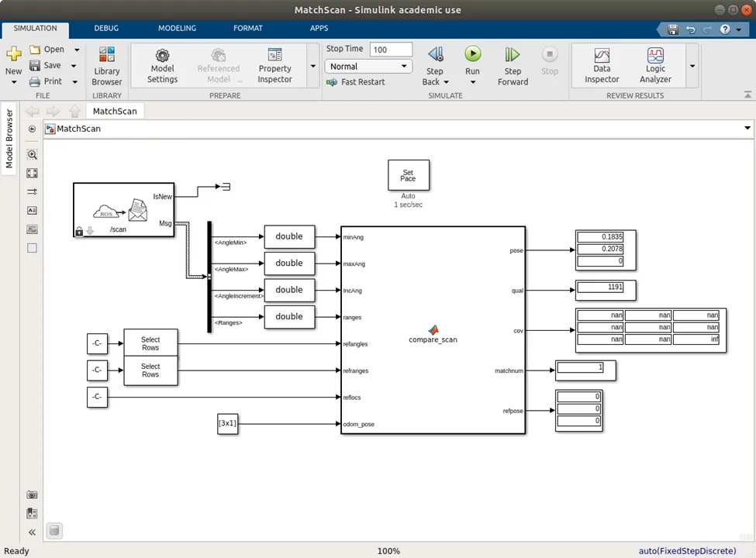Expand the New dropdown arrow
The height and width of the screenshot is (558, 756).
click(x=13, y=82)
